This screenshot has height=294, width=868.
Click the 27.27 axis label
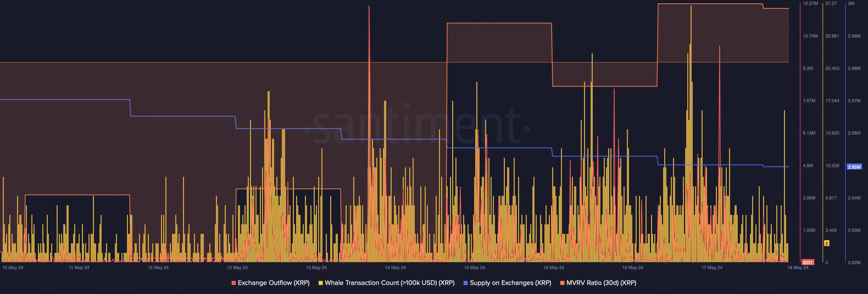pyautogui.click(x=831, y=3)
